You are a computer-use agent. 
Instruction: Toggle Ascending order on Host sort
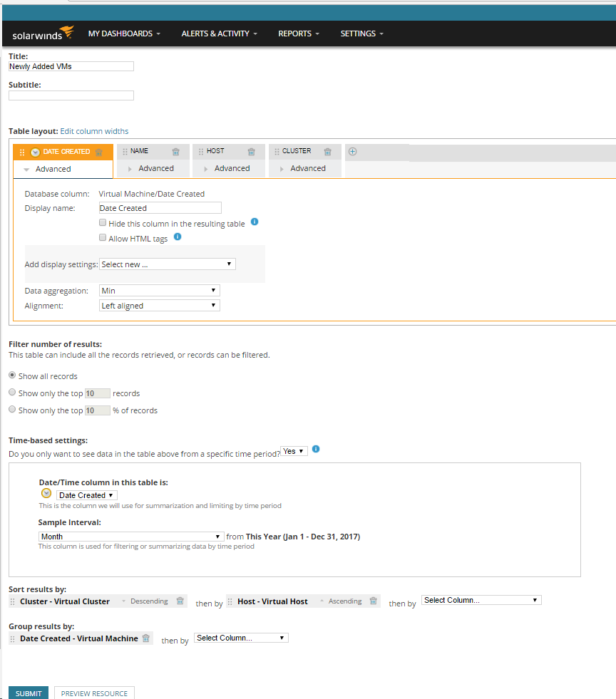click(x=342, y=601)
